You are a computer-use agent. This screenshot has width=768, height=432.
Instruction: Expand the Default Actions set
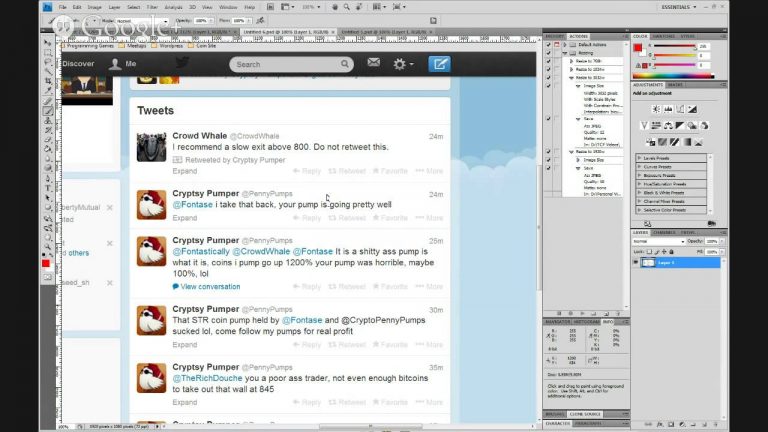tap(565, 45)
